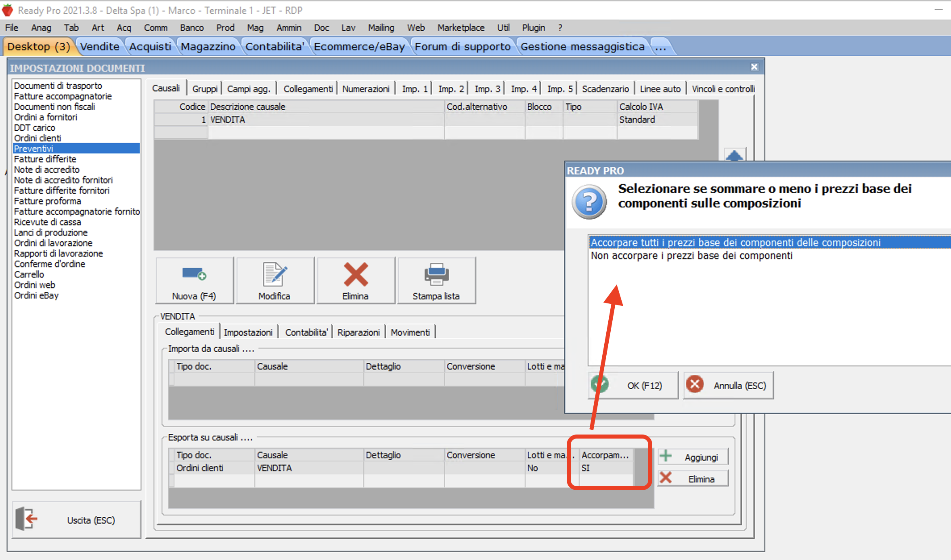Open the Plugin menu
The width and height of the screenshot is (951, 560).
[x=534, y=27]
